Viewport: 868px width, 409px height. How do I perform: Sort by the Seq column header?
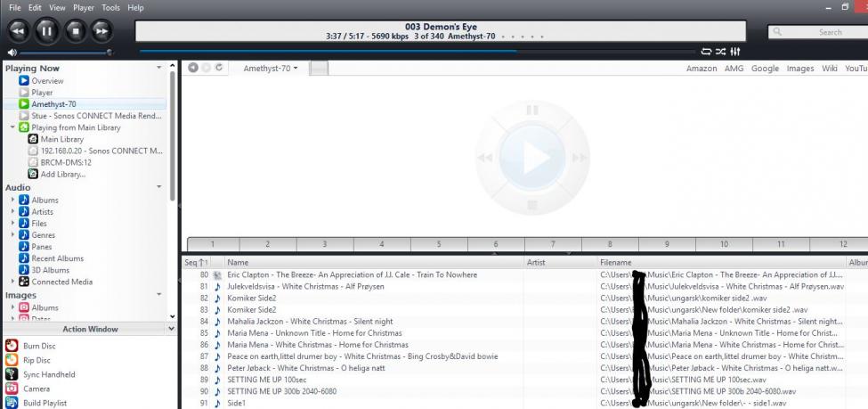196,262
